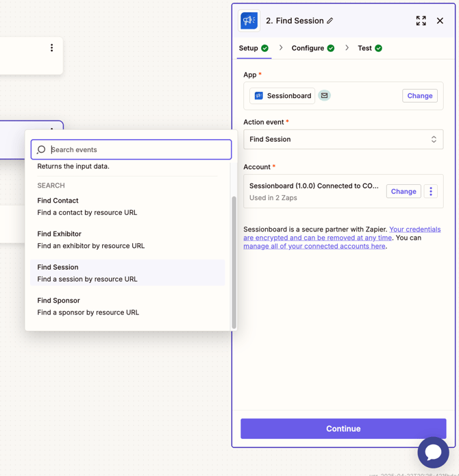Expand the step panel to full screen

(421, 21)
